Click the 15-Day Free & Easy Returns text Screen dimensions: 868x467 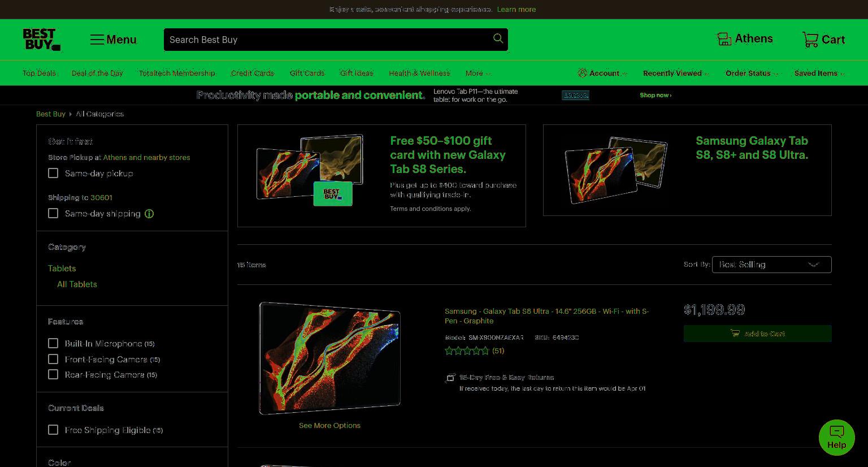pos(506,378)
